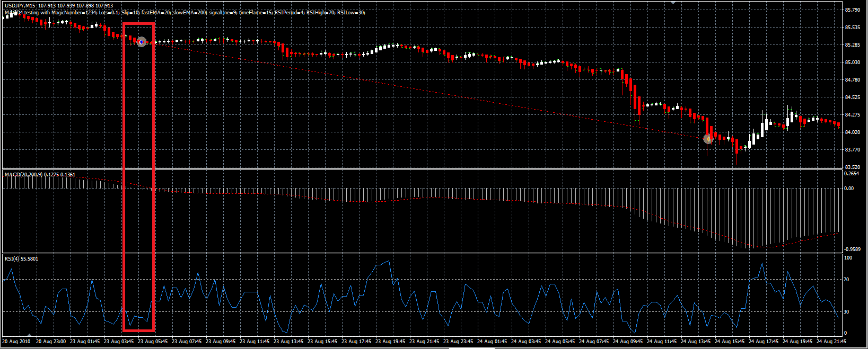868x349 pixels.
Task: Click the 85.790 price scale label
Action: tap(853, 10)
